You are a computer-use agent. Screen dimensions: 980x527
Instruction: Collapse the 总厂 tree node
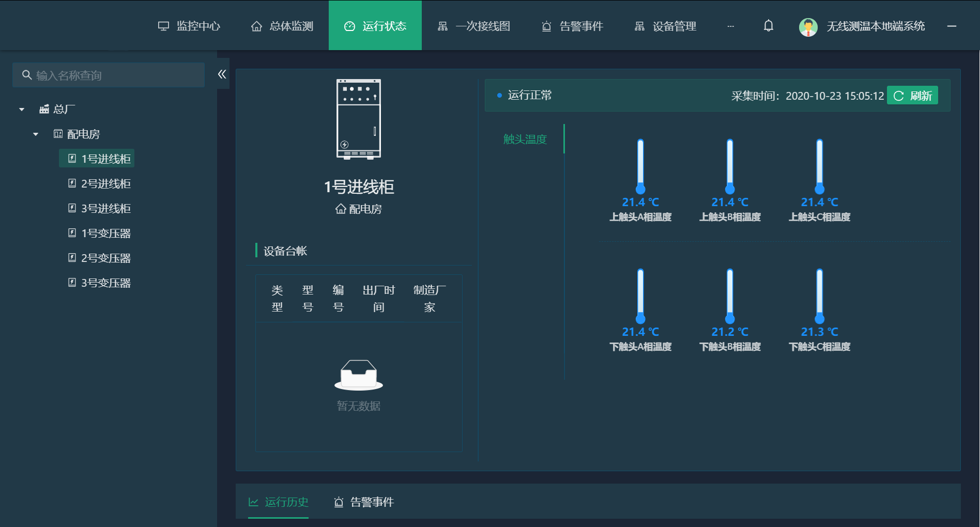(21, 109)
